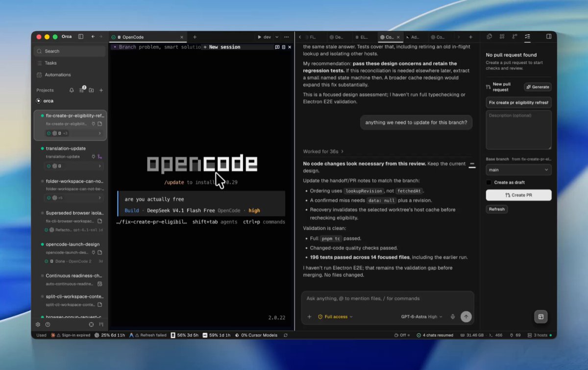The image size is (588, 370).
Task: Open the three-dot more menu beside dev
Action: coord(286,37)
